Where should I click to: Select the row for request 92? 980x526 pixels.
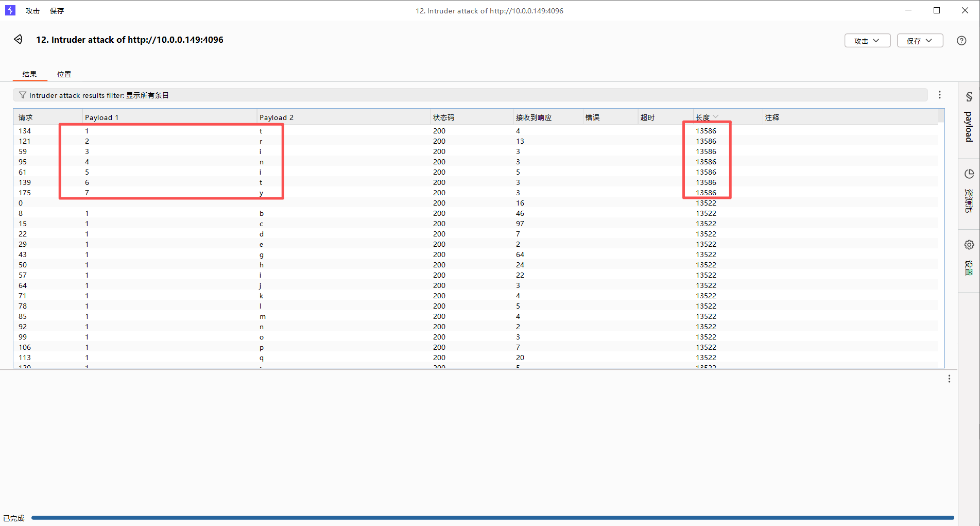[x=475, y=327]
